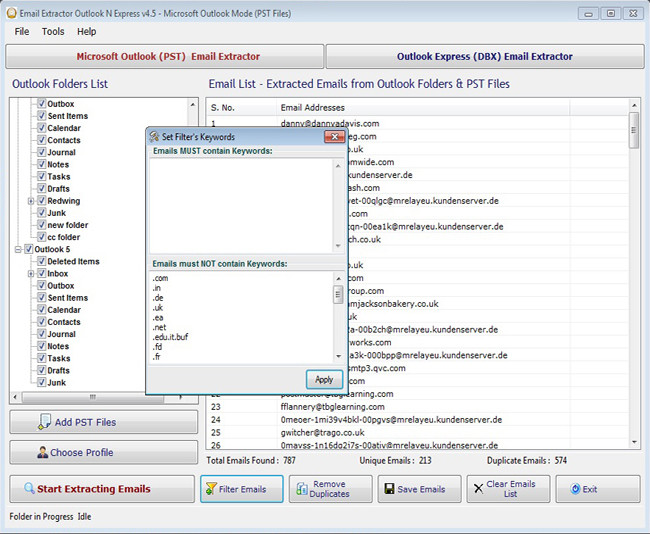The image size is (650, 534).
Task: Click the magnifier icon on Start Extracting Emails
Action: tap(29, 488)
